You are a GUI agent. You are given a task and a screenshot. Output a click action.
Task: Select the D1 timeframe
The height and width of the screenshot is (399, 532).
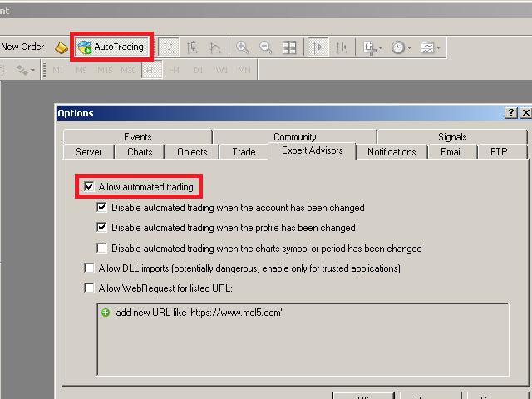pos(198,70)
